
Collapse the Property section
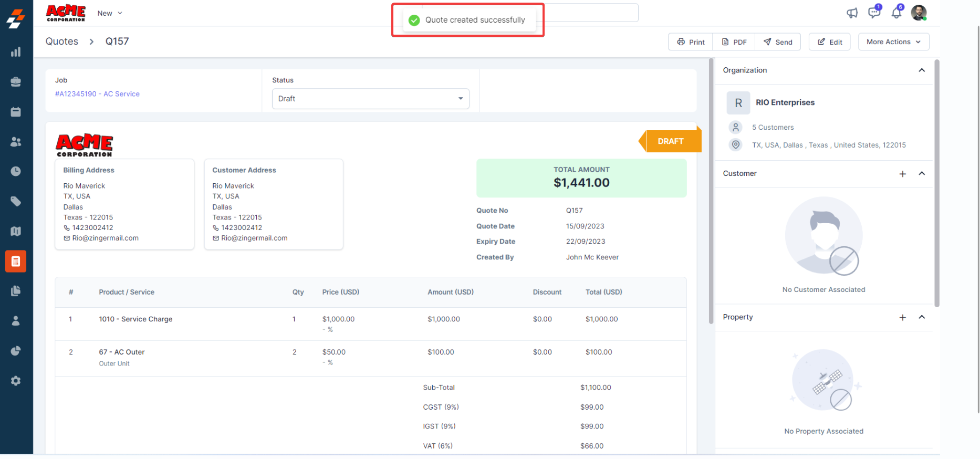[922, 317]
